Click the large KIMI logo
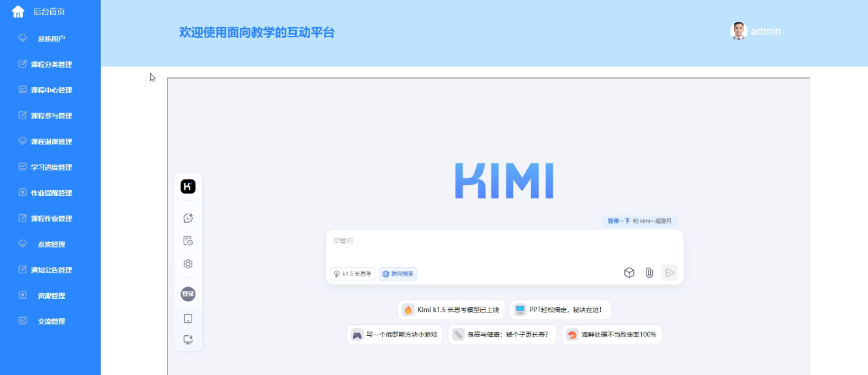This screenshot has width=868, height=375. click(x=504, y=181)
